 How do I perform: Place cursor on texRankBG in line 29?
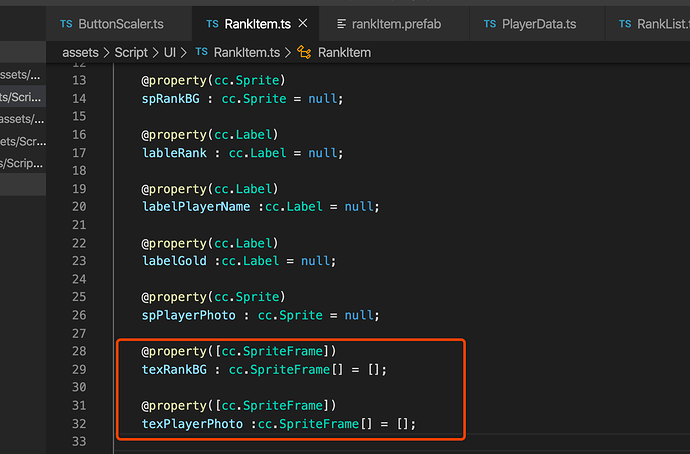pyautogui.click(x=179, y=369)
